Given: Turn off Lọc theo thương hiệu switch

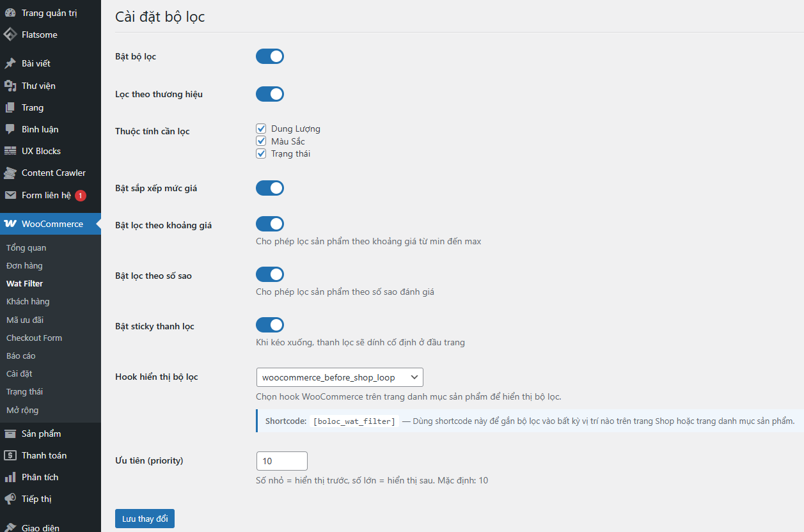Looking at the screenshot, I should click(269, 94).
